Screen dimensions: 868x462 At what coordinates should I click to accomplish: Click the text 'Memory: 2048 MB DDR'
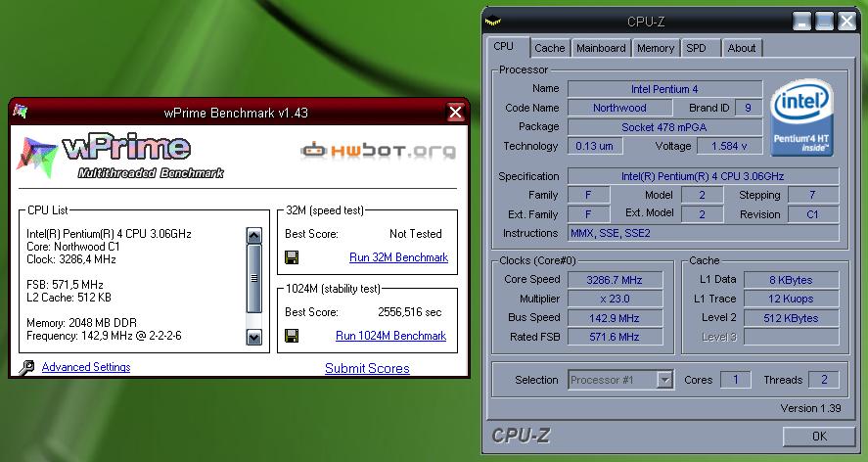81,323
